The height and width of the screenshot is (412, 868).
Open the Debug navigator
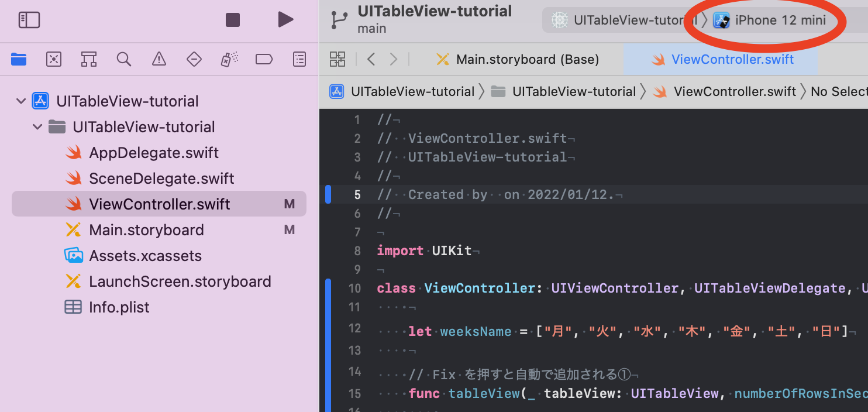click(x=229, y=59)
